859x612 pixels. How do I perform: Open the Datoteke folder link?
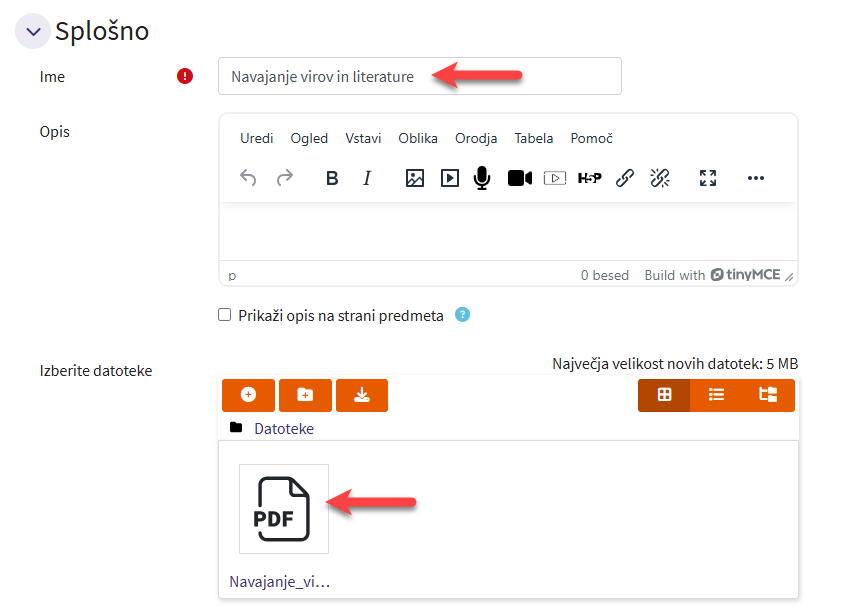(284, 428)
